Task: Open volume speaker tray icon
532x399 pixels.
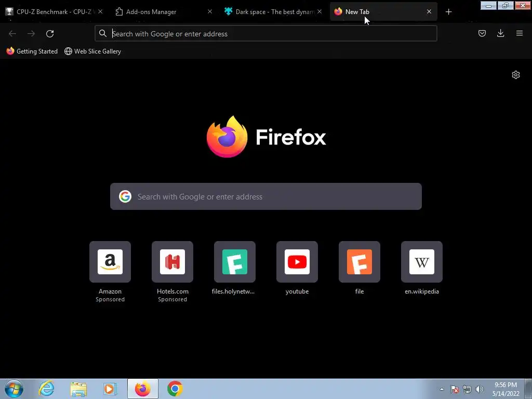Action: pos(480,389)
